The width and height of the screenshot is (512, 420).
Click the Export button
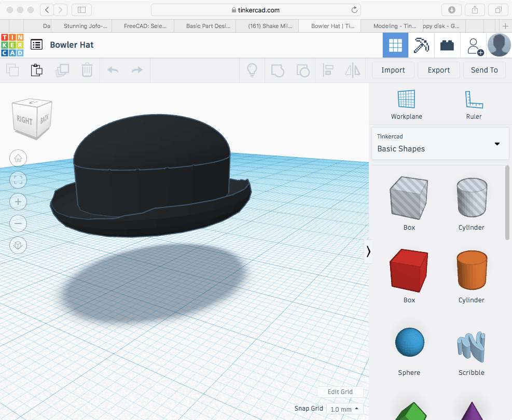tap(438, 70)
